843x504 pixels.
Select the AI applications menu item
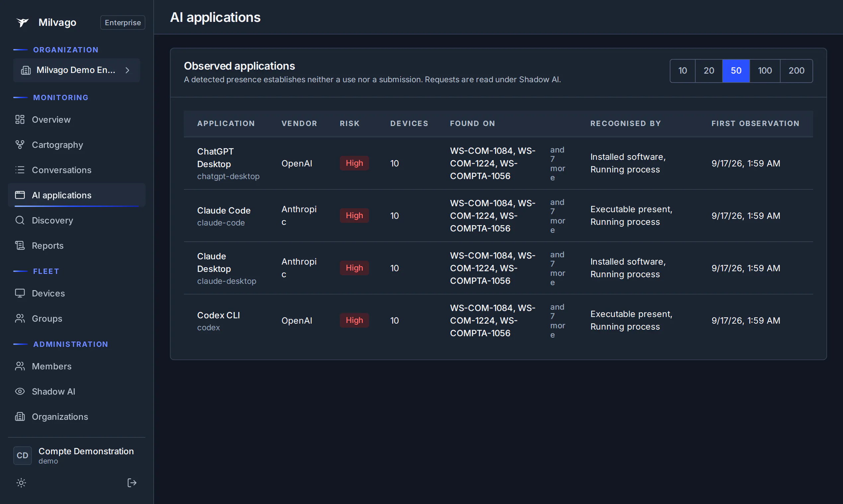point(76,195)
